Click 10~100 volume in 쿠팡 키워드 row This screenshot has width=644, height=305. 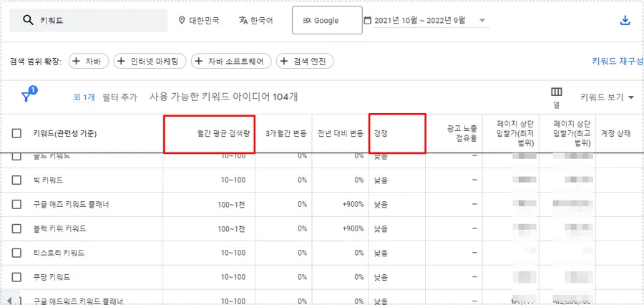tap(233, 278)
